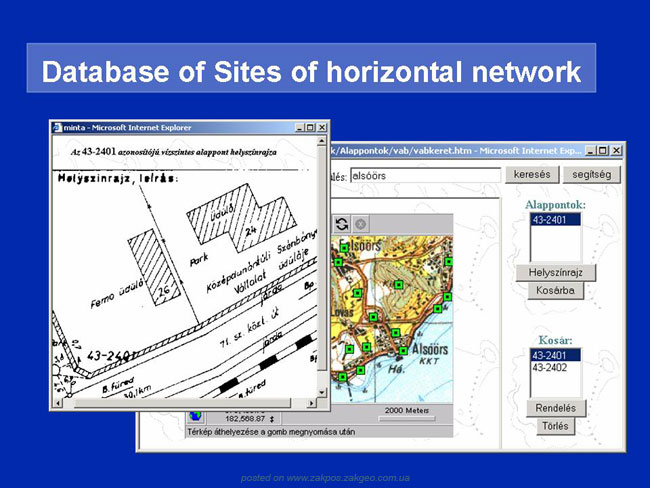Select 43-2402 in the Kosár list
The width and height of the screenshot is (650, 488).
click(555, 367)
